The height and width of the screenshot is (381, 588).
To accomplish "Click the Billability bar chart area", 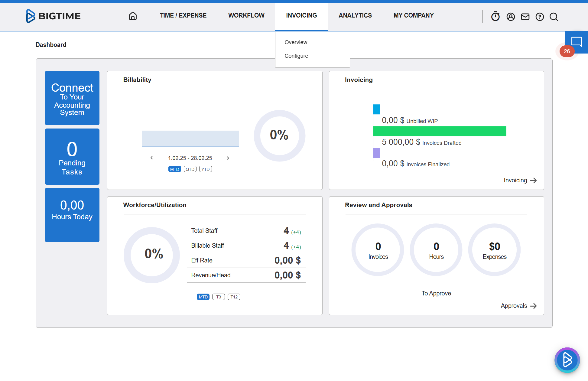I will pyautogui.click(x=190, y=139).
